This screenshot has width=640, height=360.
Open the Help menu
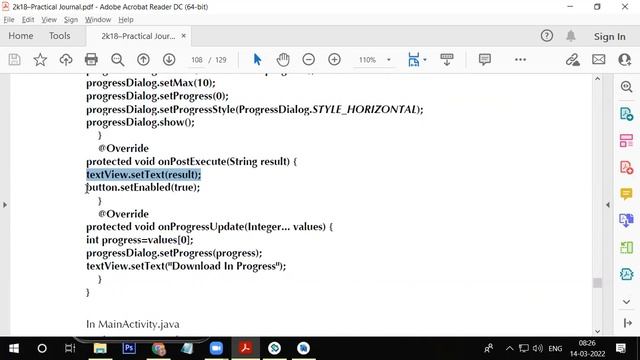(x=126, y=20)
